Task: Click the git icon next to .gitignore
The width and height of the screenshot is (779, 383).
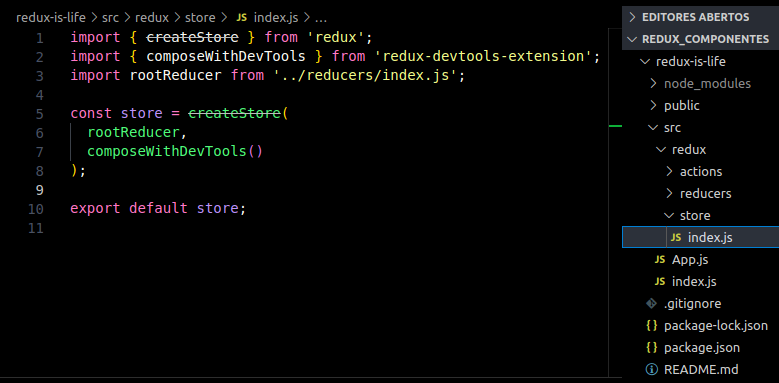Action: point(651,303)
